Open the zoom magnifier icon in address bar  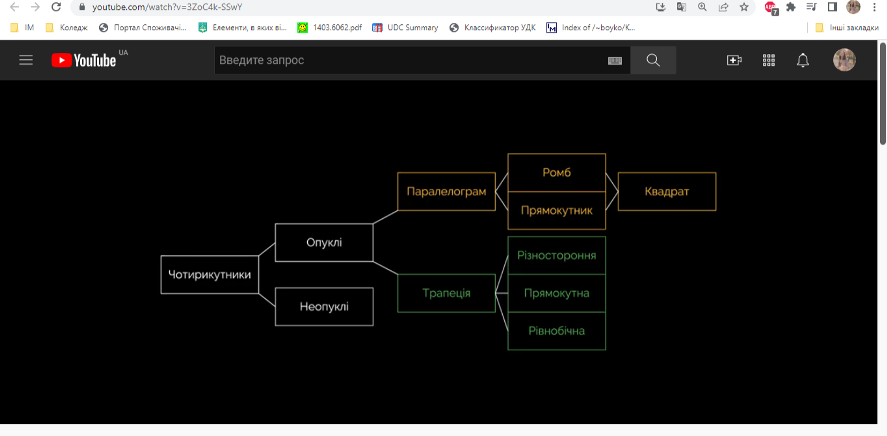click(x=702, y=7)
